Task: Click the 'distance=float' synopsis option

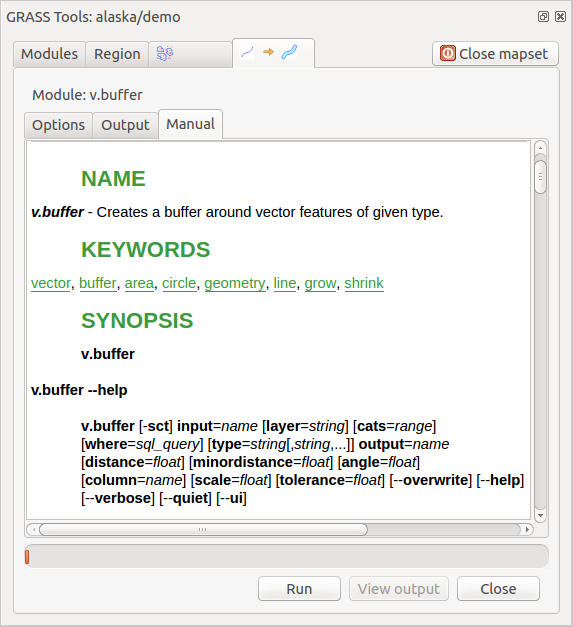Action: [x=133, y=462]
